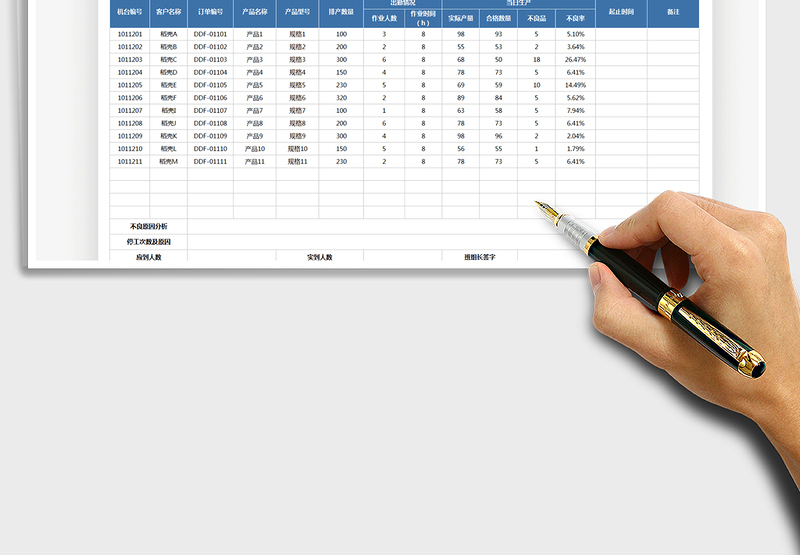The height and width of the screenshot is (555, 800).
Task: Click customer cell 稻壳M
Action: (169, 162)
